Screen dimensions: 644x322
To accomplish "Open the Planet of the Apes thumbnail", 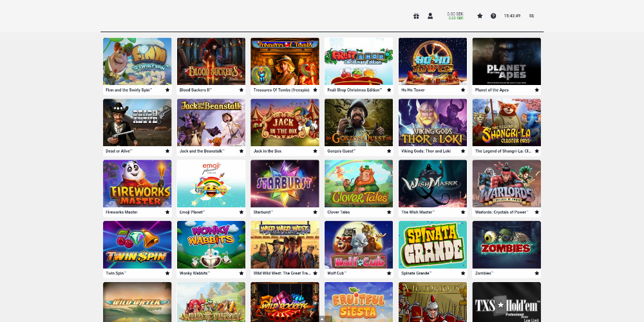I will 506,61.
